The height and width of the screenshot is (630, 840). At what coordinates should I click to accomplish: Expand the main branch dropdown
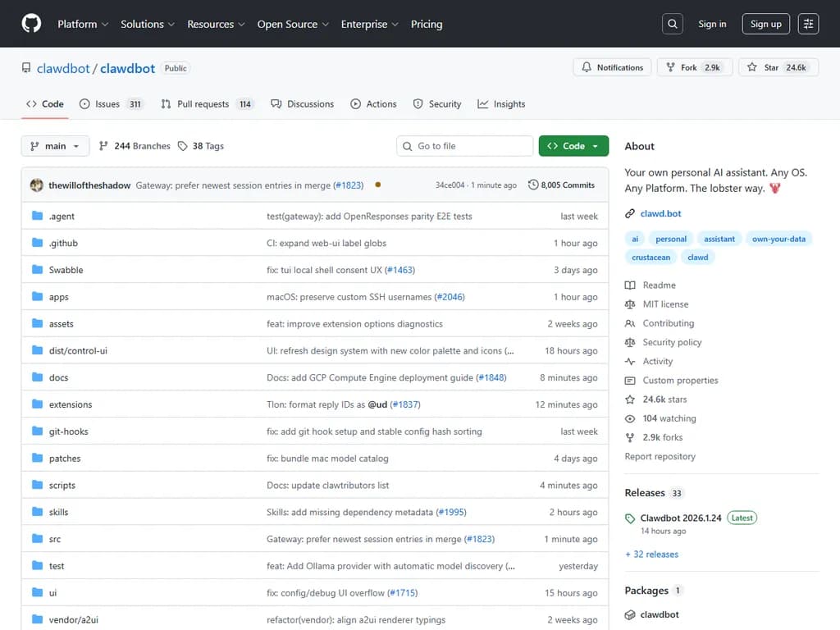coord(55,146)
